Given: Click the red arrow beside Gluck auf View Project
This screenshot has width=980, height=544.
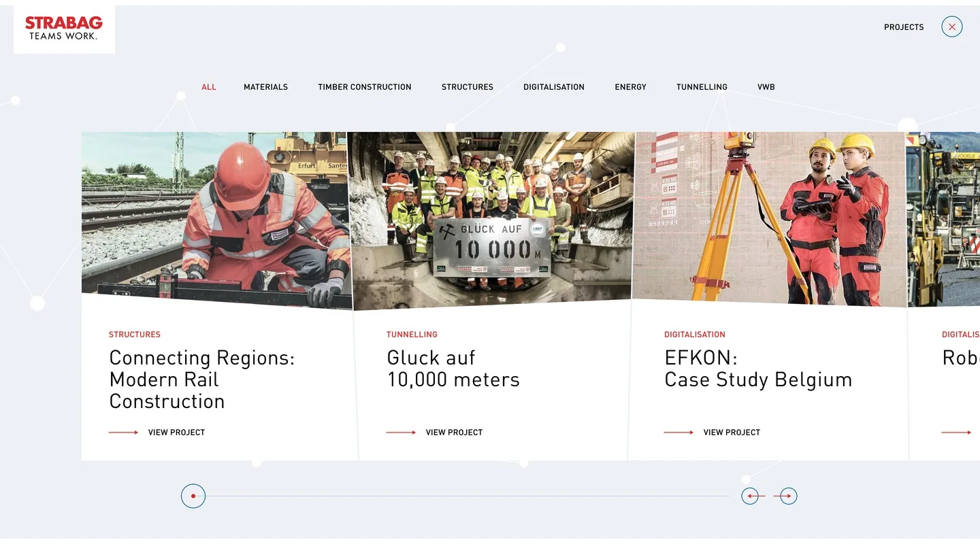Looking at the screenshot, I should pyautogui.click(x=401, y=432).
